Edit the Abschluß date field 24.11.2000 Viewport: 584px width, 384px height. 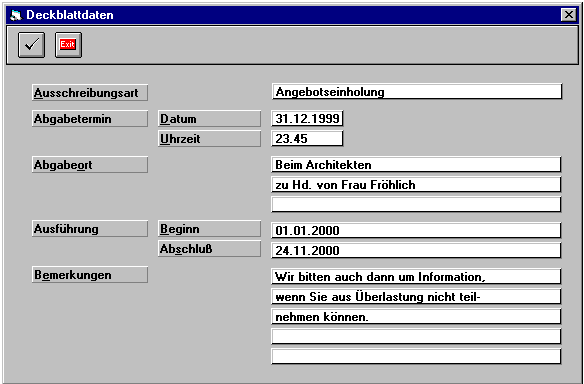(416, 250)
